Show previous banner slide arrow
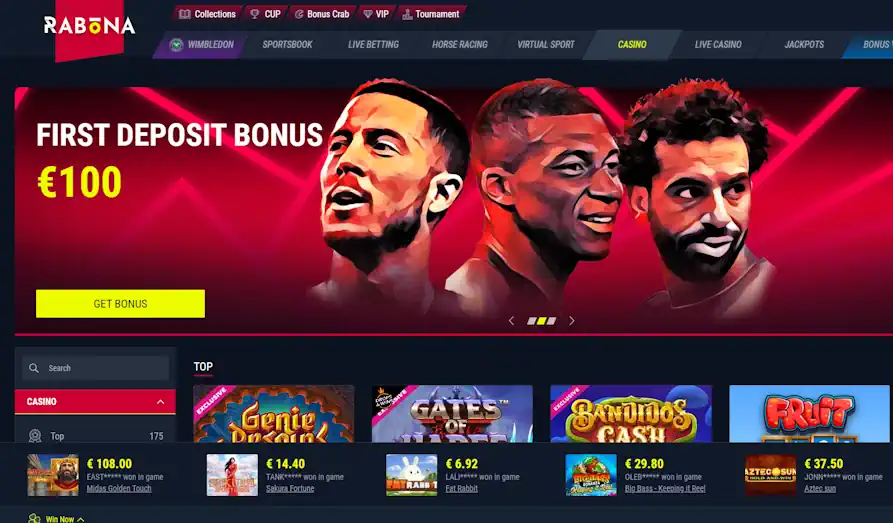 [511, 321]
